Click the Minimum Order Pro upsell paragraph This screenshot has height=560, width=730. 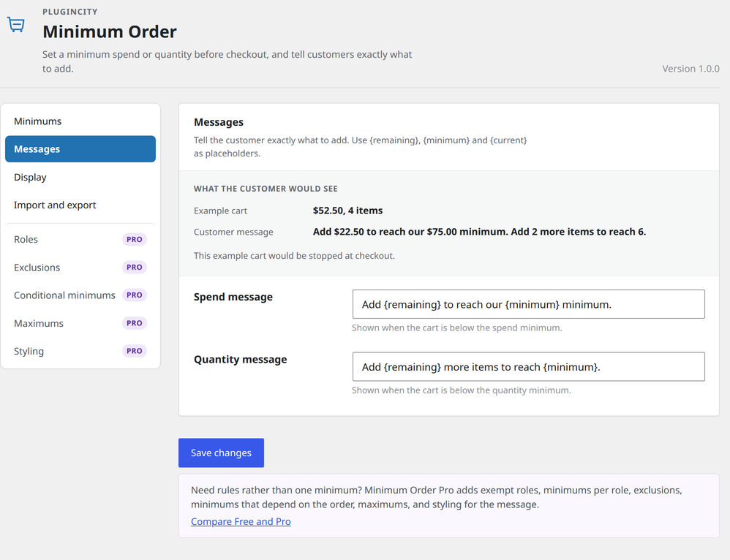[437, 497]
